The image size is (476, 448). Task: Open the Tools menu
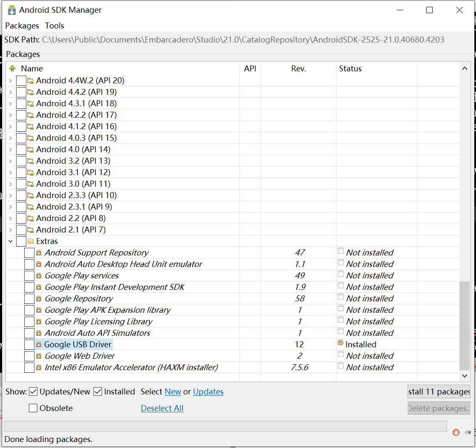click(x=54, y=26)
